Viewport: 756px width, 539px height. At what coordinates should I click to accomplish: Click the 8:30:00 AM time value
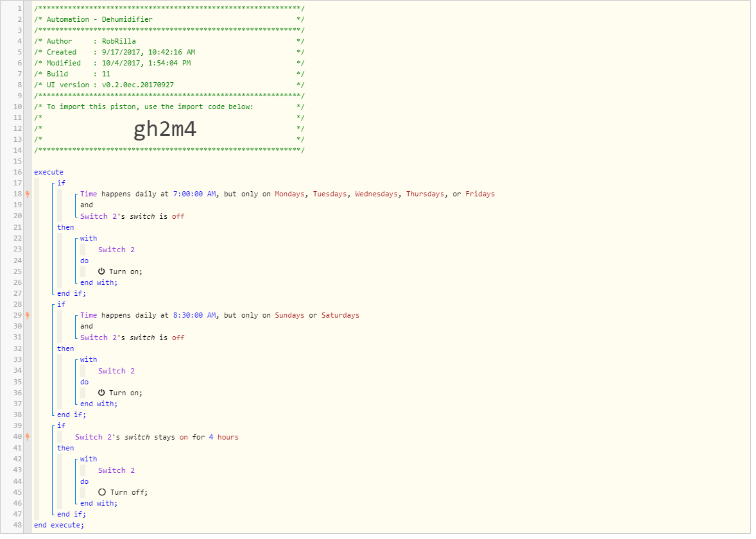click(x=195, y=315)
